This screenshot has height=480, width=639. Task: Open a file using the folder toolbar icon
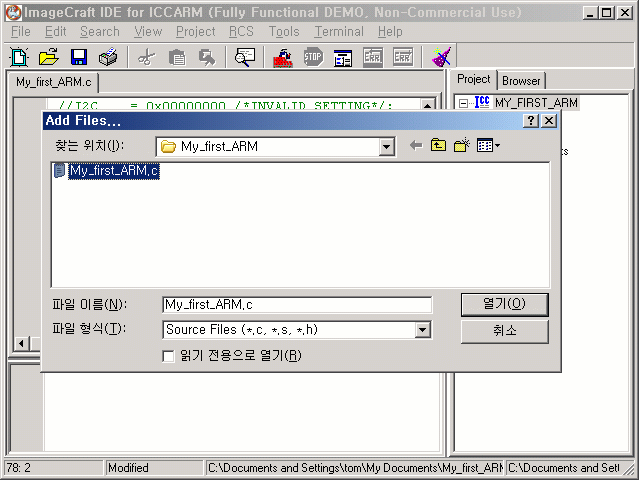(49, 57)
